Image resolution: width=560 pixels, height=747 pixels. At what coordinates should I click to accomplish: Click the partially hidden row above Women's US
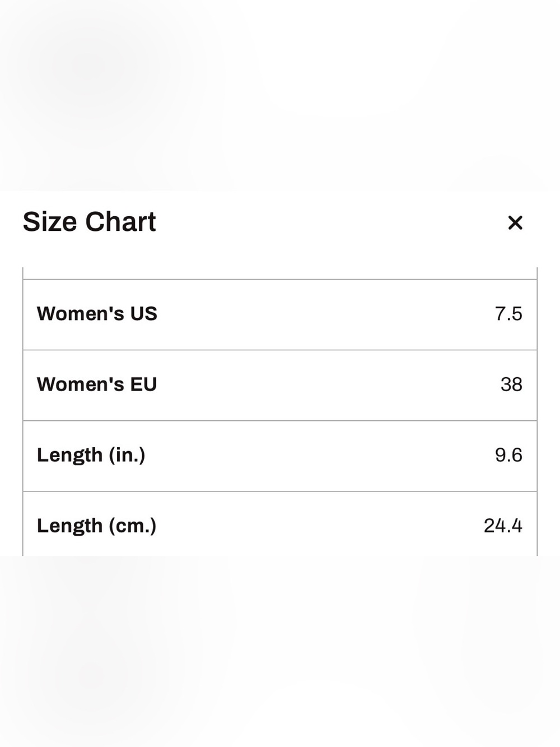click(280, 273)
